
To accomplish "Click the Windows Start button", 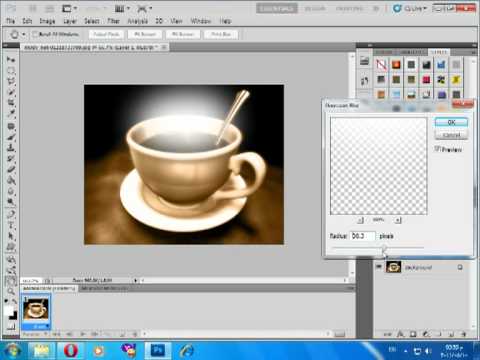I will tap(12, 351).
